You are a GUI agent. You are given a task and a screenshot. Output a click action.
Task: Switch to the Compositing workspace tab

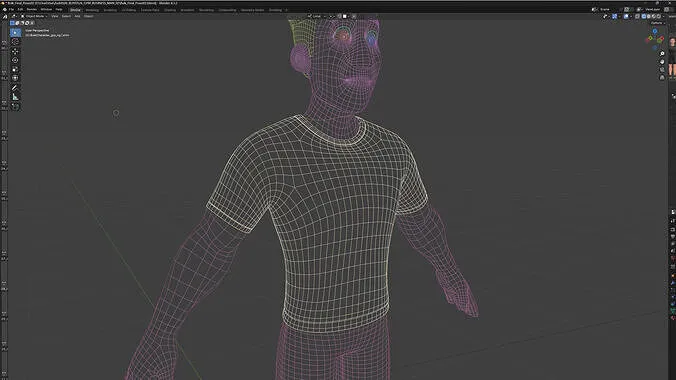click(227, 10)
